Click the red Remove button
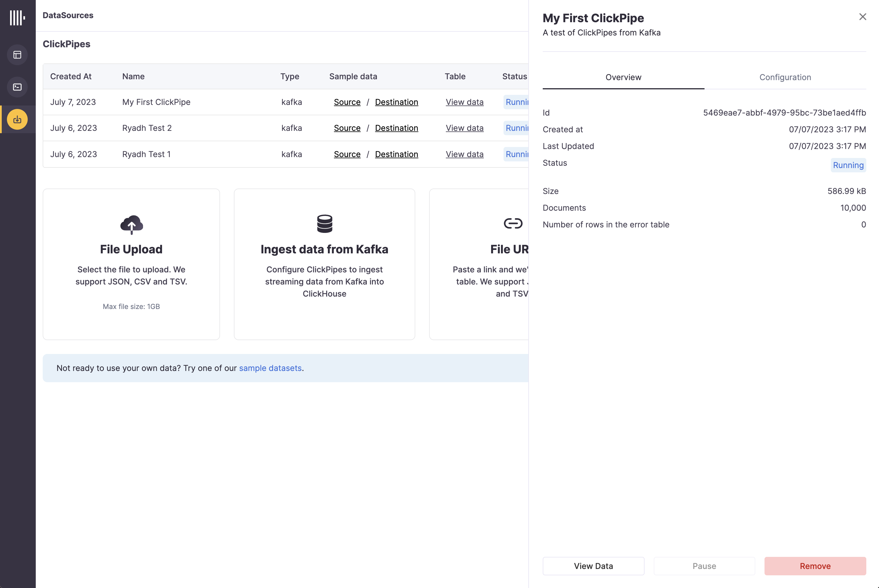 pyautogui.click(x=815, y=566)
